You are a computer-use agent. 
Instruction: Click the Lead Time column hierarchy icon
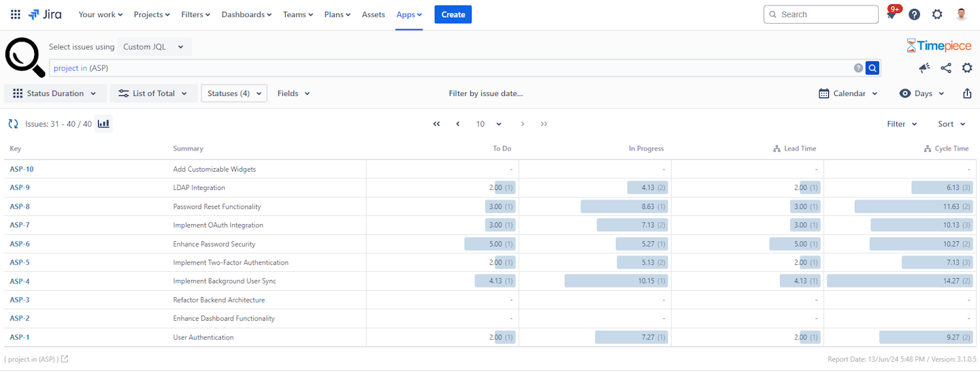(777, 149)
